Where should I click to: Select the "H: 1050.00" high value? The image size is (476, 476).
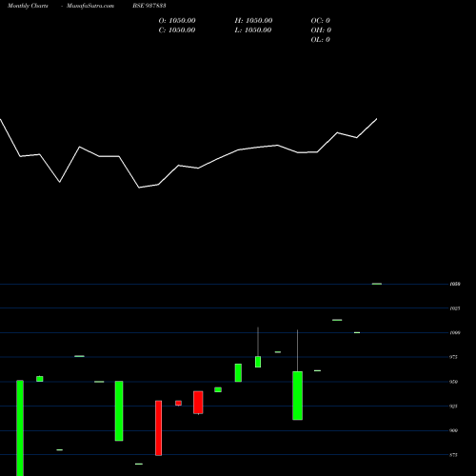[253, 21]
